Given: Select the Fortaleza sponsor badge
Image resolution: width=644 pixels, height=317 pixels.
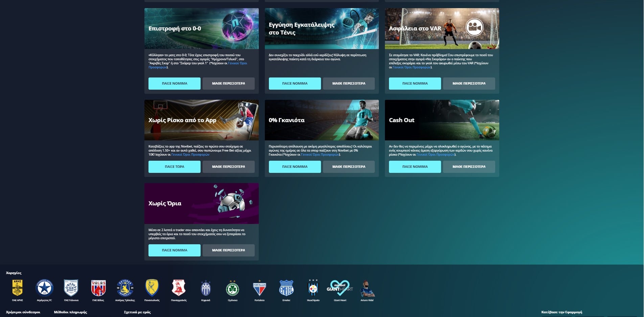Looking at the screenshot, I should coord(259,289).
